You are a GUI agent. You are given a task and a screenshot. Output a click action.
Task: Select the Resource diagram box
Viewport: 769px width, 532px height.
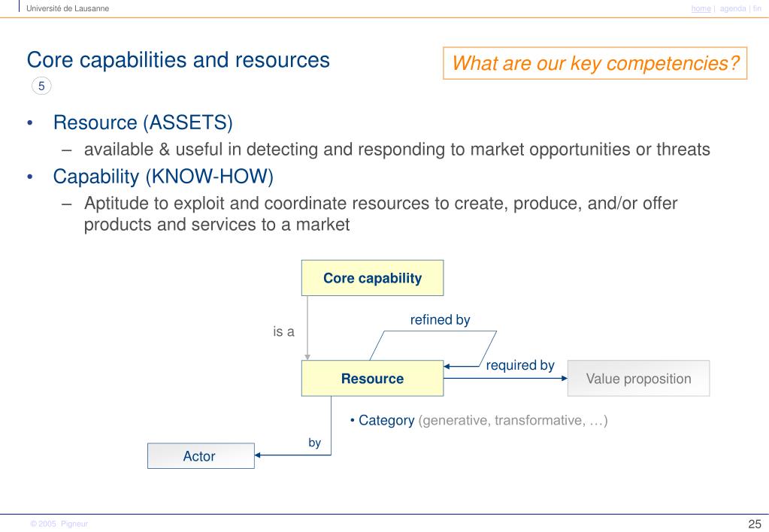372,379
